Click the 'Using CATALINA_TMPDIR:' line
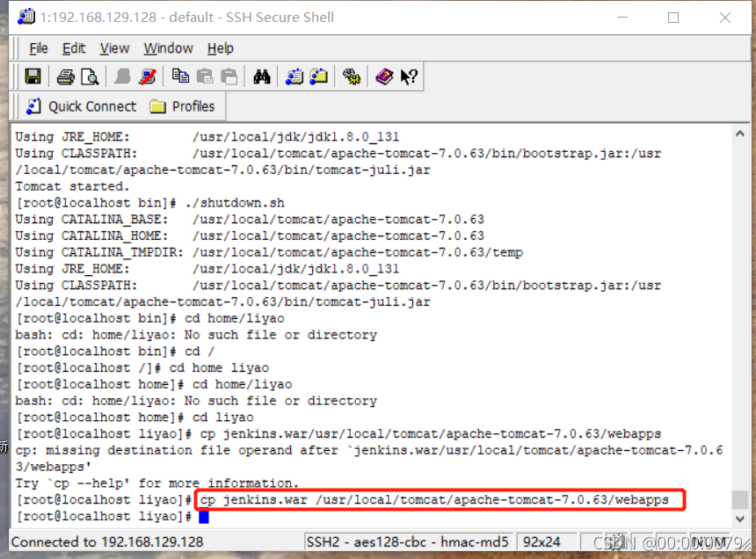 [269, 252]
